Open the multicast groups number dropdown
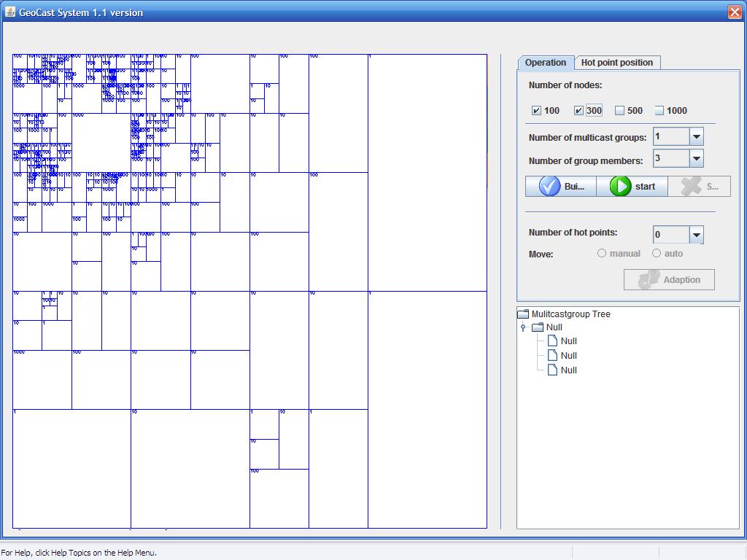747x560 pixels. tap(697, 137)
